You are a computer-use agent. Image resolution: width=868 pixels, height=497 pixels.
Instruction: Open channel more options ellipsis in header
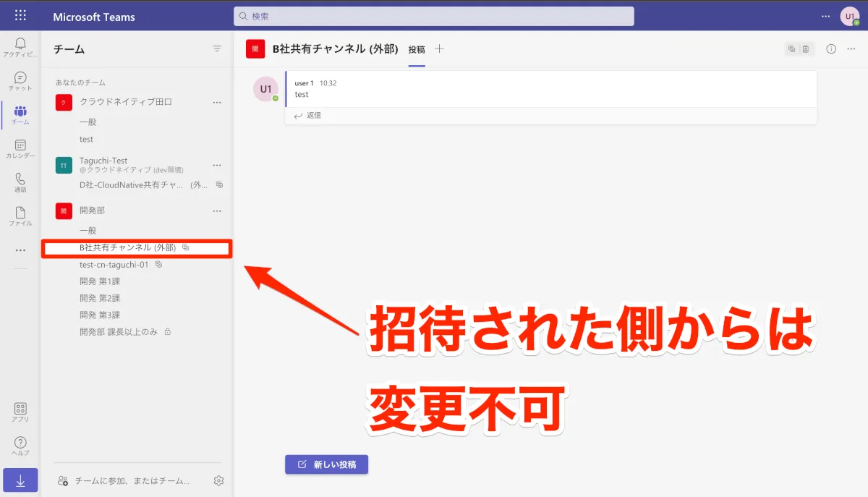click(852, 49)
